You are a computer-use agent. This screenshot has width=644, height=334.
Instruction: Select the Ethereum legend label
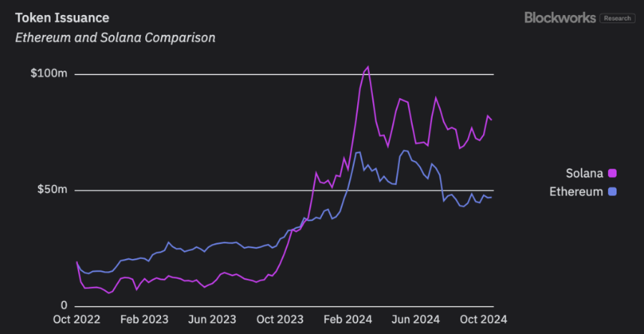(576, 192)
